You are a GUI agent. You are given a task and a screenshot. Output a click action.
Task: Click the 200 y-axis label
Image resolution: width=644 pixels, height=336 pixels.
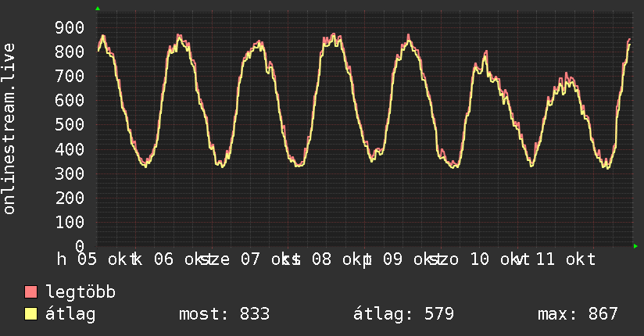[70, 198]
